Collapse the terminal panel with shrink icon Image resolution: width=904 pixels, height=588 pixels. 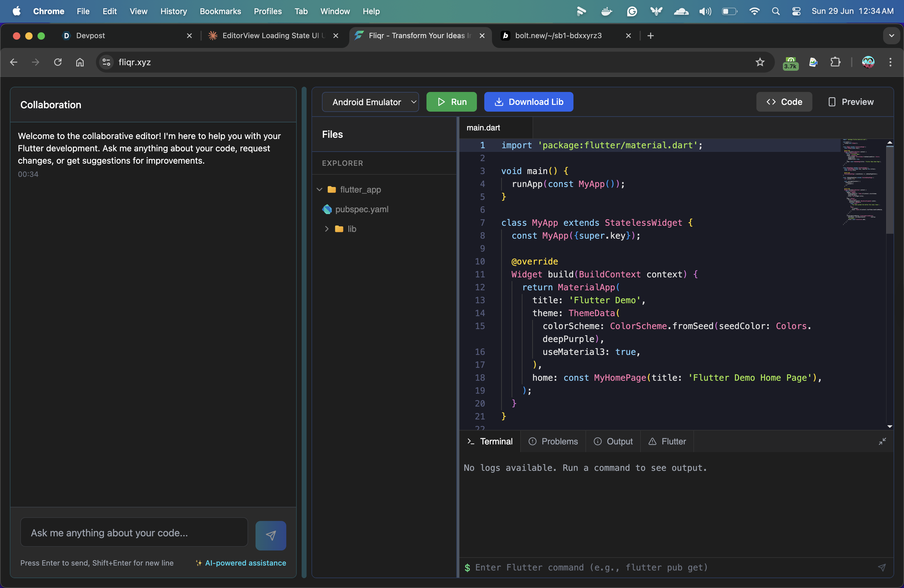pyautogui.click(x=882, y=441)
